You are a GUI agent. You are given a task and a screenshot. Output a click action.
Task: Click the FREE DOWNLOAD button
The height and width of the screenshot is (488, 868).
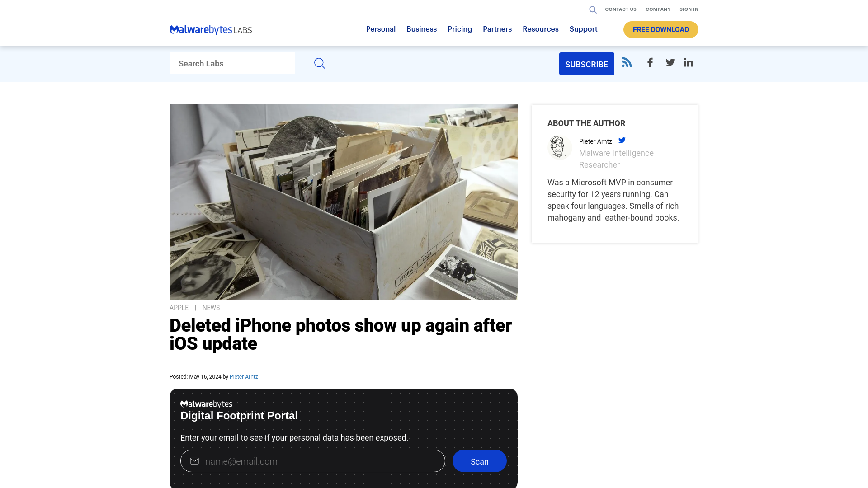click(x=660, y=29)
